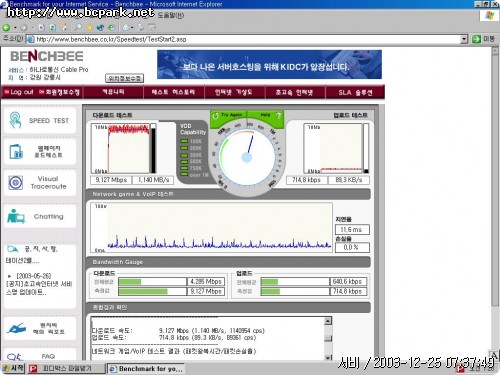The image size is (500, 375).
Task: Open the 커뮤니티 menu tab
Action: click(x=113, y=92)
